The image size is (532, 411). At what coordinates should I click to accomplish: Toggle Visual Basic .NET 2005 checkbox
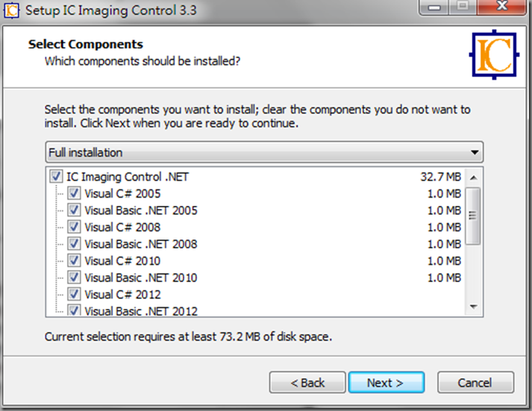coord(74,210)
